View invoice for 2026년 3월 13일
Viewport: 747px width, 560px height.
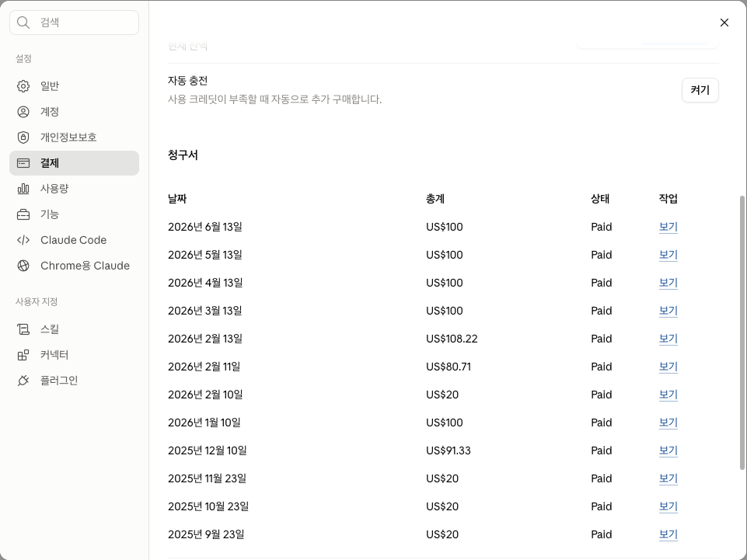tap(668, 311)
